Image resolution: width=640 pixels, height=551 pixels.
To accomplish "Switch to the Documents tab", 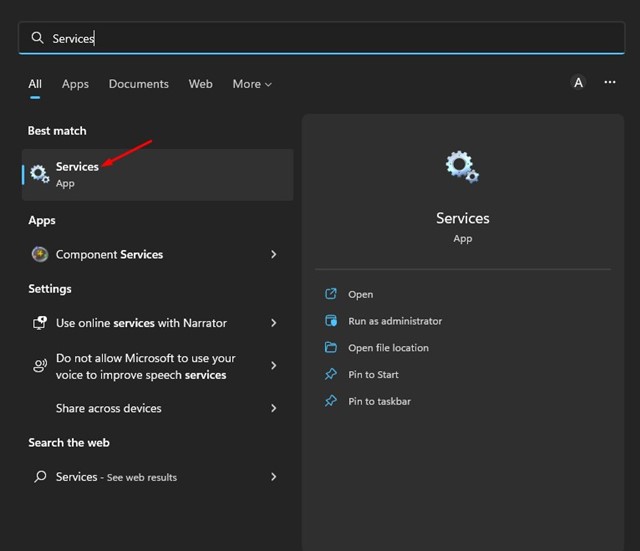I will click(139, 84).
